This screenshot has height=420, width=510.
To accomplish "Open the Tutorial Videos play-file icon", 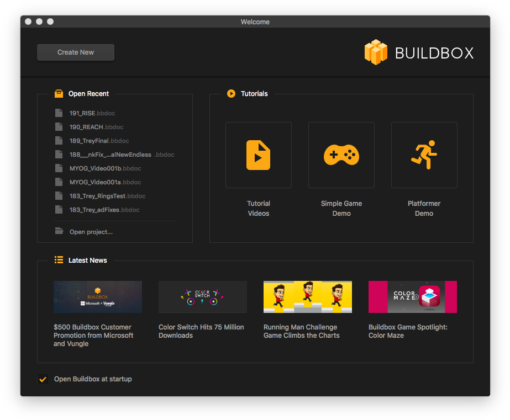I will coord(258,155).
